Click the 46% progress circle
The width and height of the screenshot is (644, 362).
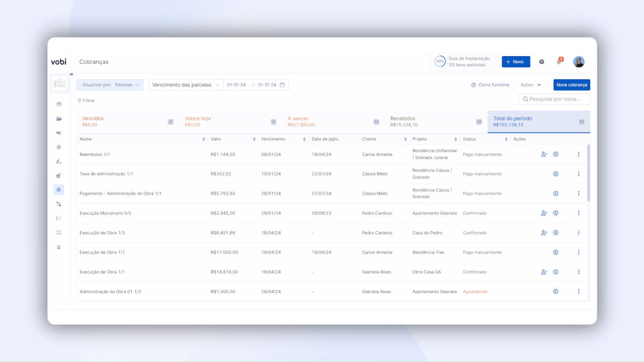(440, 61)
